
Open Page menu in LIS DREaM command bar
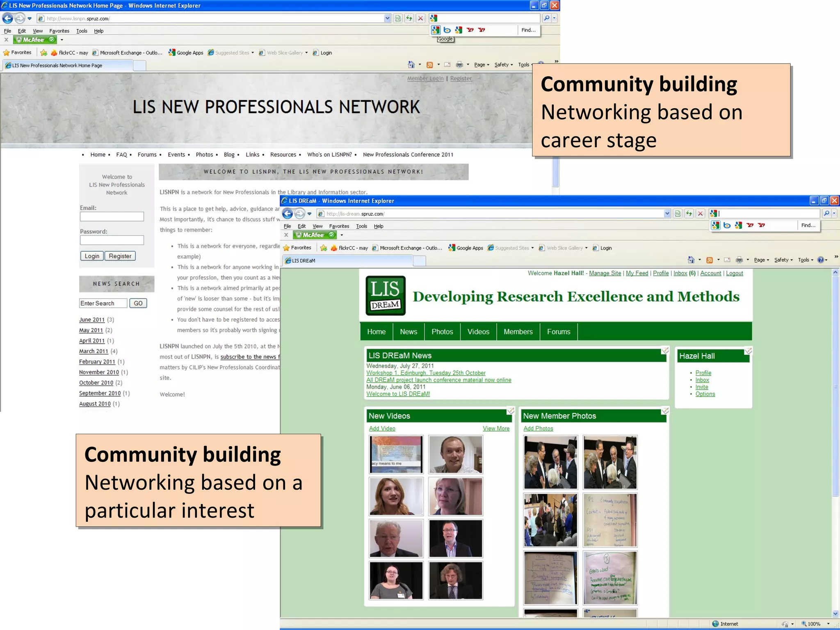click(x=761, y=260)
